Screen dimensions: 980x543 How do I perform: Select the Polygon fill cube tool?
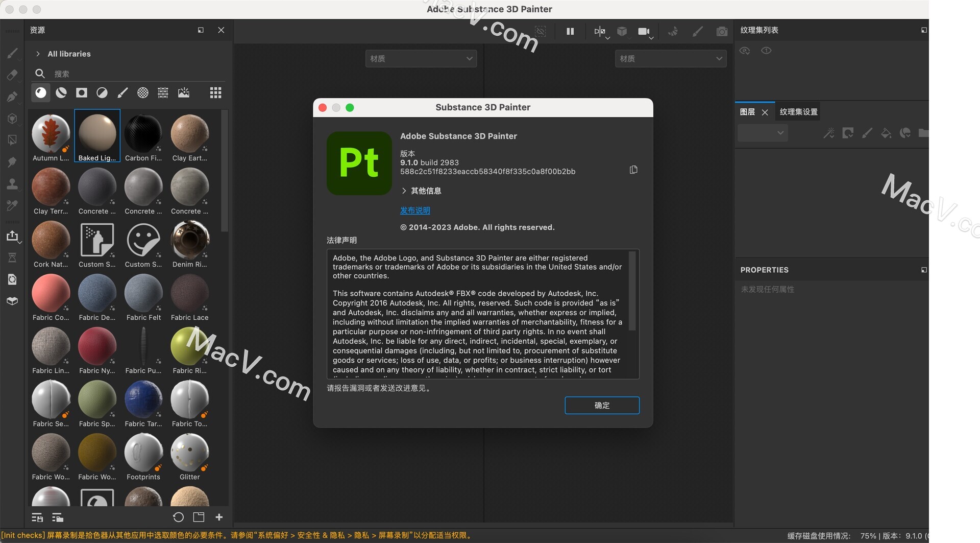12,119
